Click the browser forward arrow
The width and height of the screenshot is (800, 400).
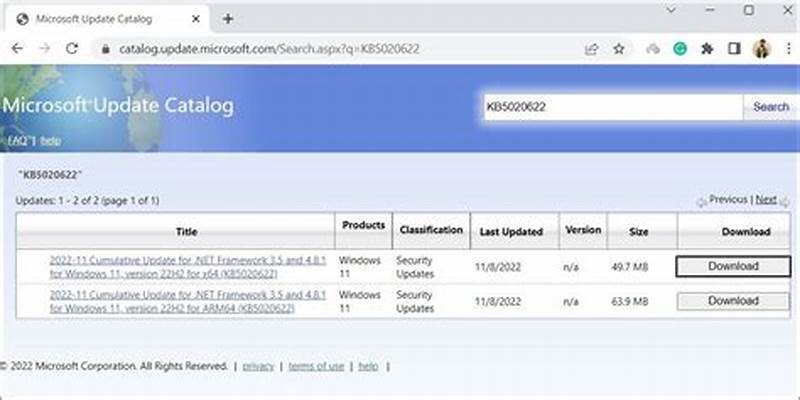pyautogui.click(x=45, y=48)
